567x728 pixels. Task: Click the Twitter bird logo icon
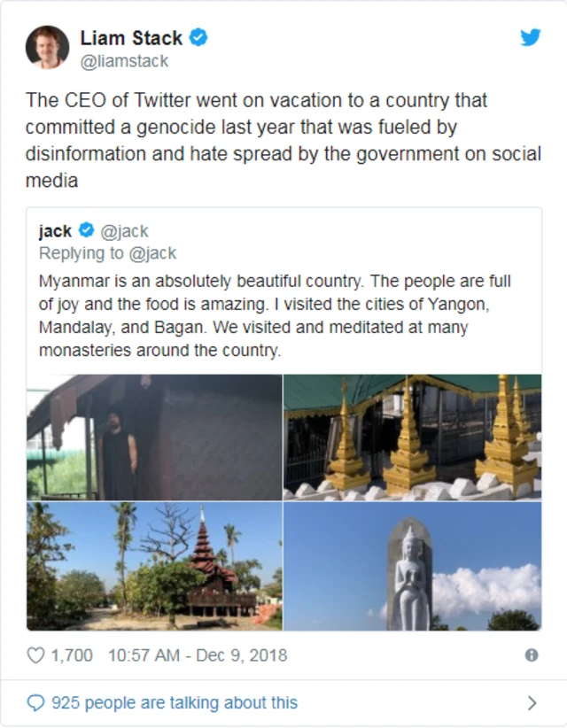[x=530, y=38]
